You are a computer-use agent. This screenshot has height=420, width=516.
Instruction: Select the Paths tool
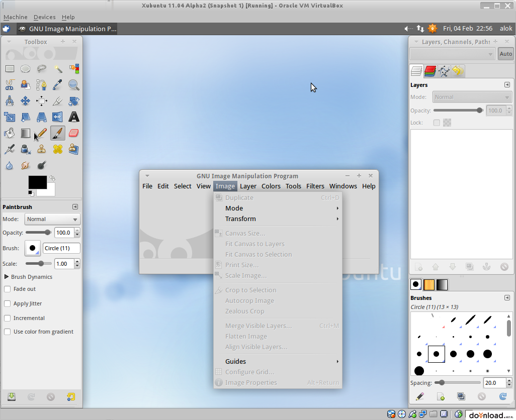pos(41,85)
